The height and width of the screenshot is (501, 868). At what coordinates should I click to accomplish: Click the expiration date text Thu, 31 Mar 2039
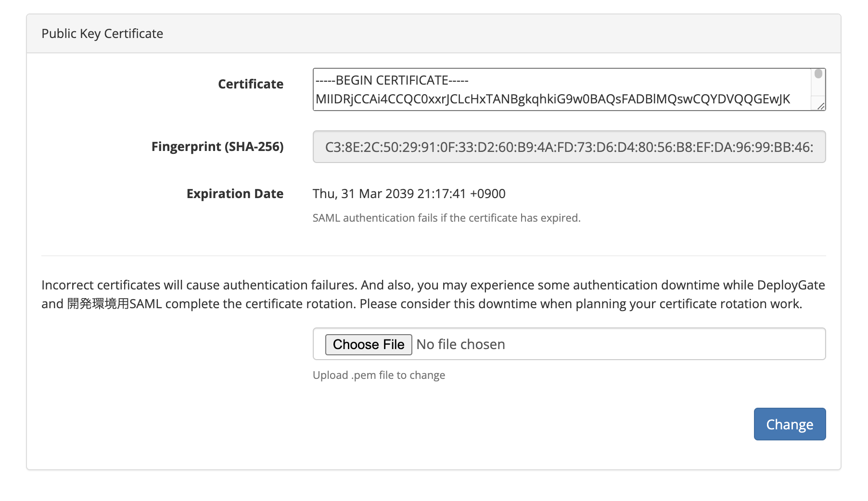408,193
